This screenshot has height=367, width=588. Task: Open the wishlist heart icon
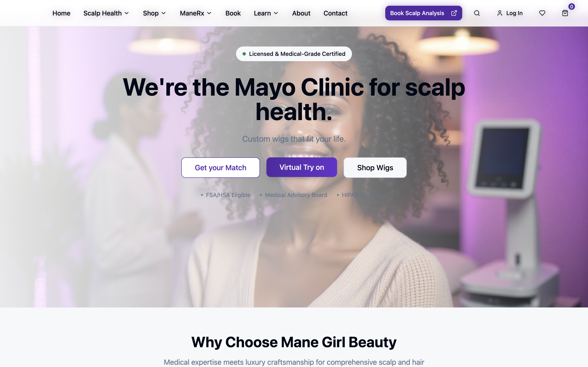coord(542,13)
